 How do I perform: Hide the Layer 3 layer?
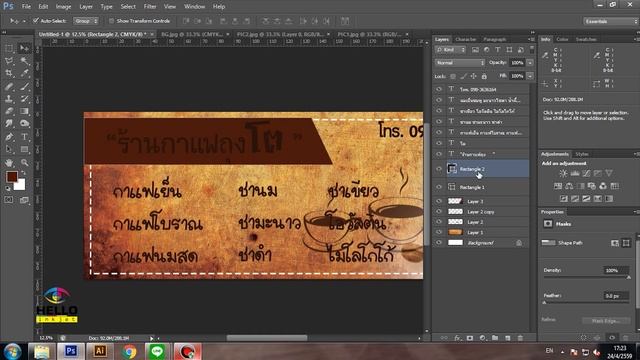(439, 201)
